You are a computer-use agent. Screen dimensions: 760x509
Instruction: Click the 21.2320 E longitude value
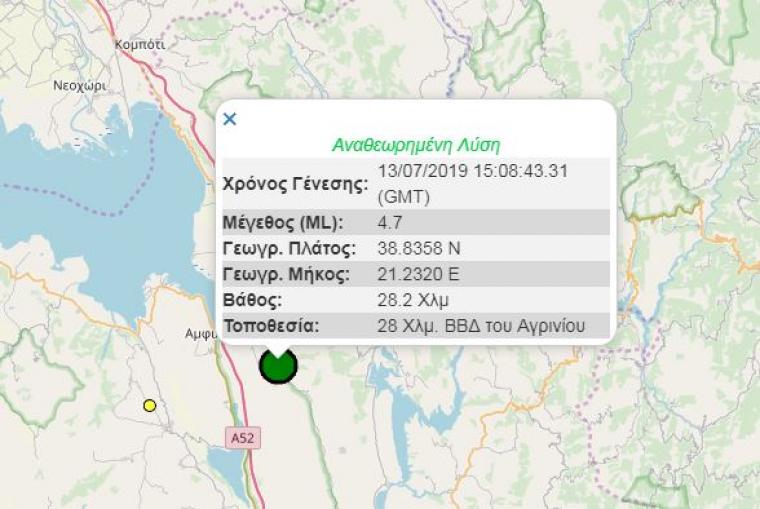pyautogui.click(x=418, y=274)
